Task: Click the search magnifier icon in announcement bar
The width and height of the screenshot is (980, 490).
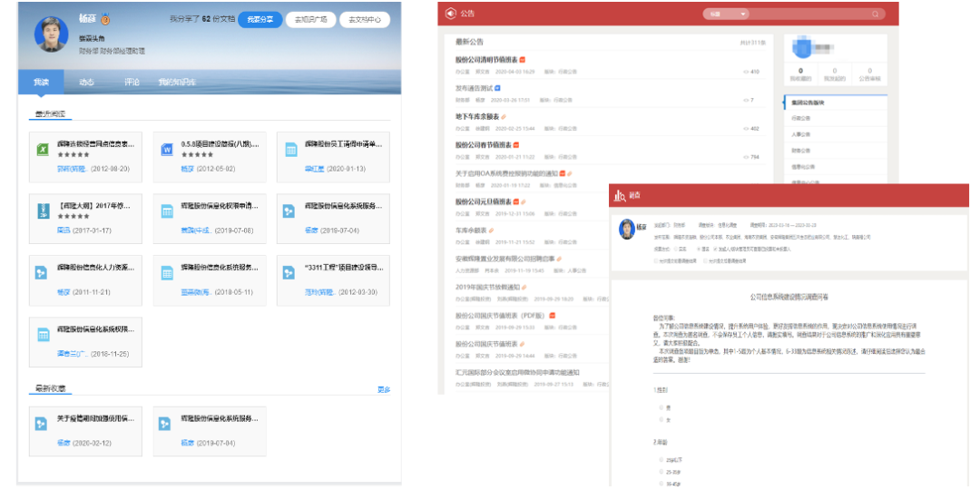Action: tap(876, 15)
